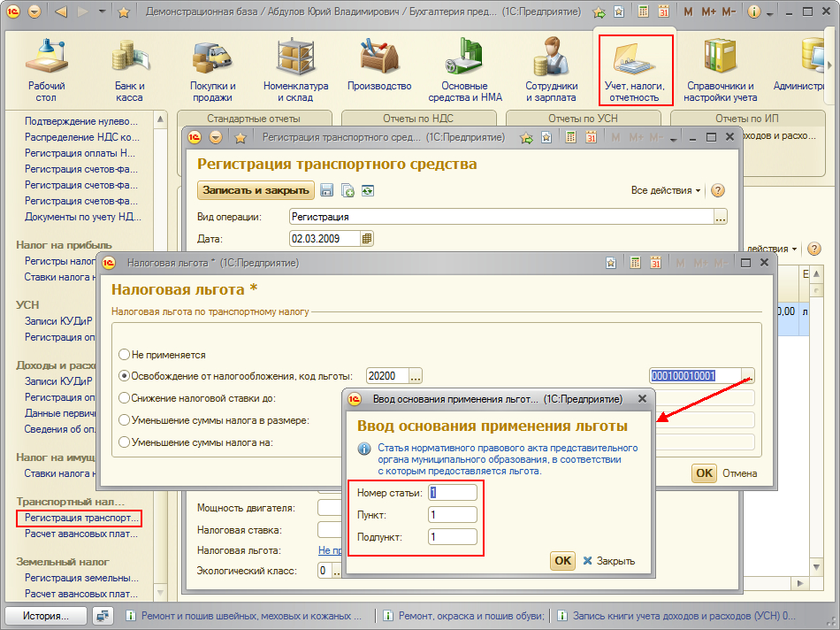This screenshot has width=840, height=630.
Task: Open Регистрация земельны... under Земельный налог
Action: 81,578
